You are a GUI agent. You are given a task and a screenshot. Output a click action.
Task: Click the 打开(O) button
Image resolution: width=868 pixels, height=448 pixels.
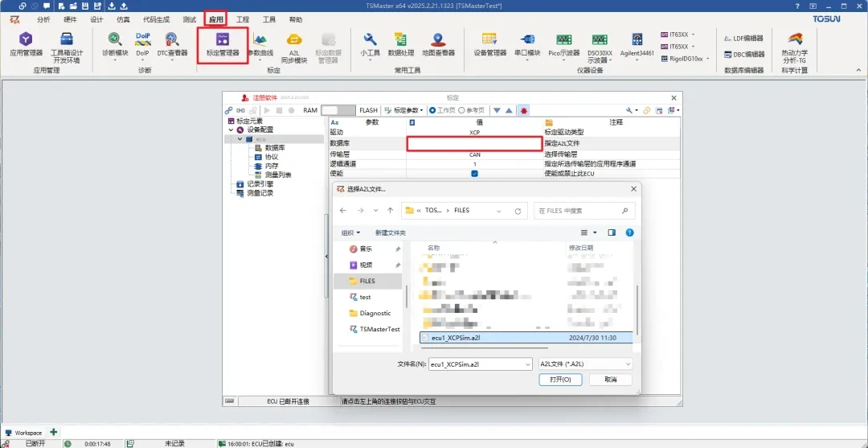coord(560,380)
